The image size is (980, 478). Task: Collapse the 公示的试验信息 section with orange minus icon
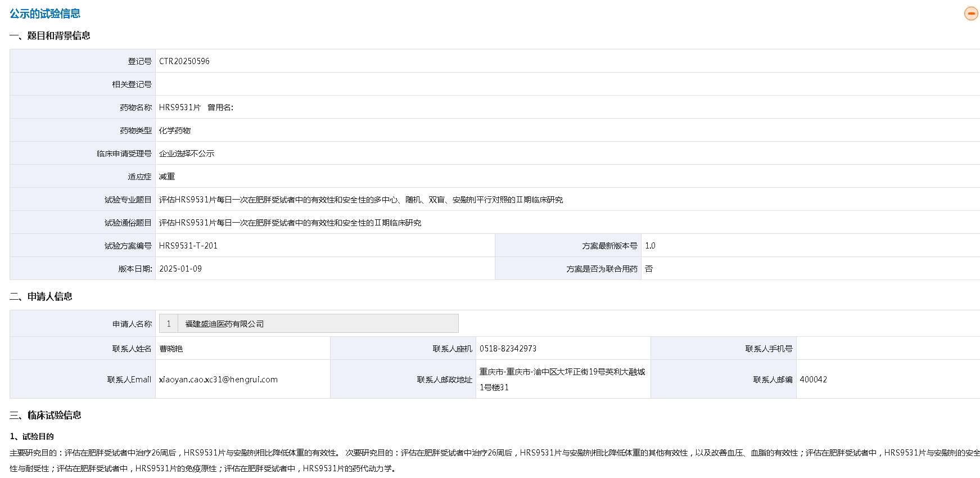click(971, 13)
